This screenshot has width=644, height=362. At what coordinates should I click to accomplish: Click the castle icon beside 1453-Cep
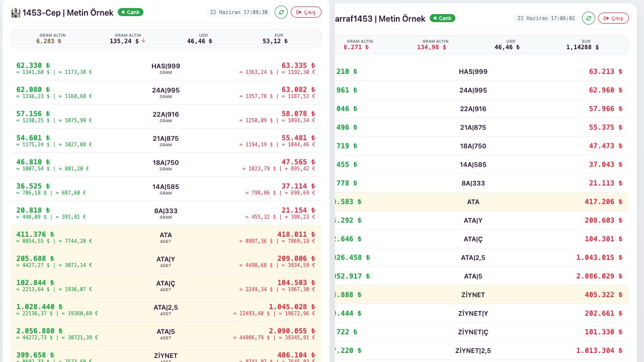16,13
